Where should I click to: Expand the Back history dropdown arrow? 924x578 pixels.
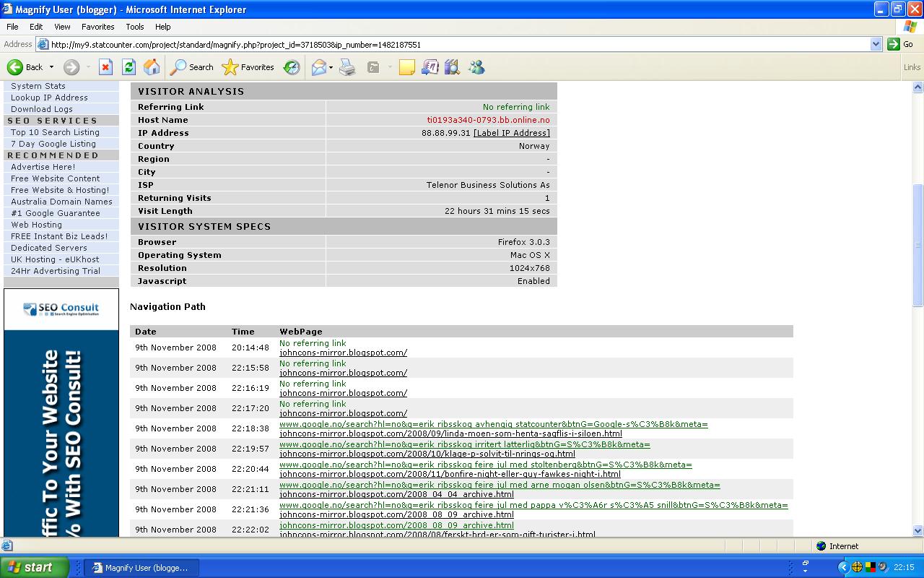(x=51, y=67)
